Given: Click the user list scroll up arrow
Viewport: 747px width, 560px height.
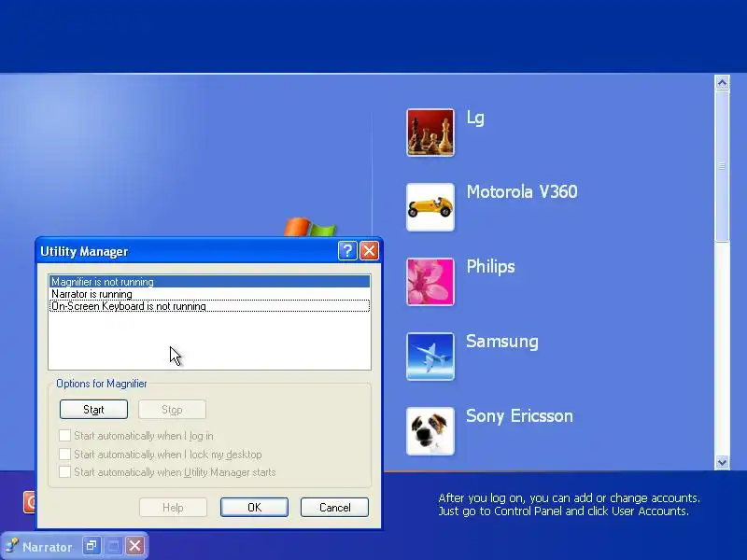Looking at the screenshot, I should coord(722,83).
